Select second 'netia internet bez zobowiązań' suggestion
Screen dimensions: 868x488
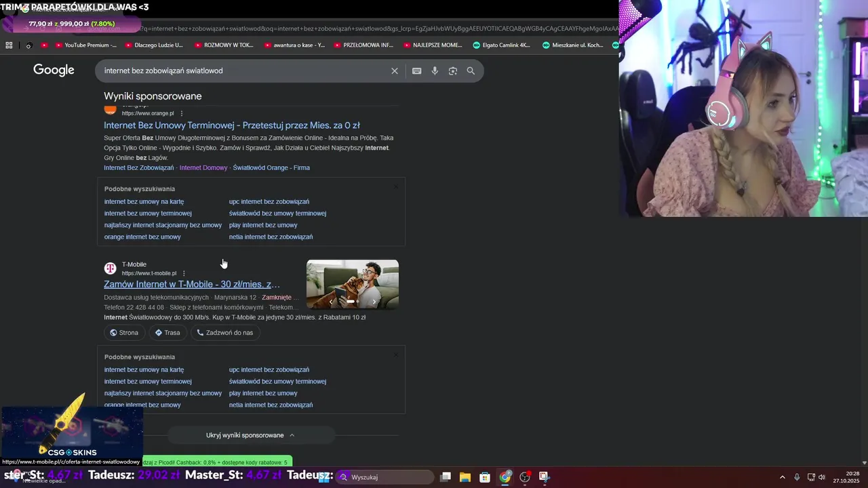click(271, 405)
